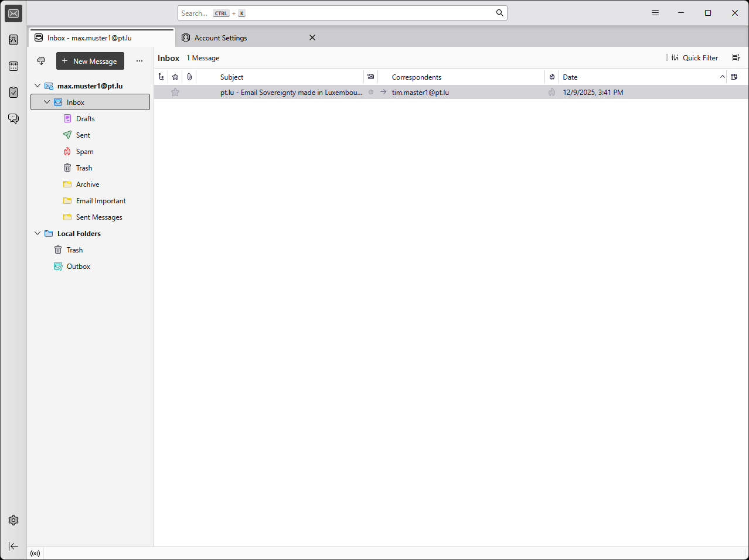The width and height of the screenshot is (749, 560).
Task: Open the Settings gear icon
Action: (13, 520)
